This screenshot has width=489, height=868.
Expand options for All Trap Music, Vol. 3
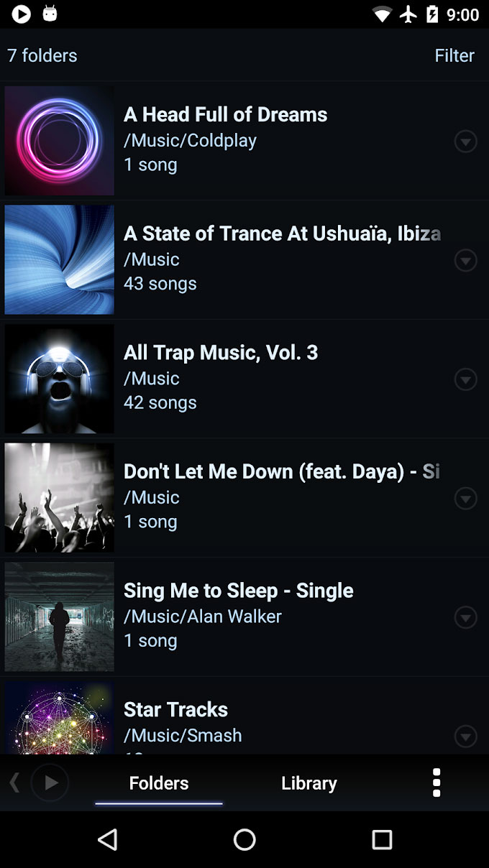[x=466, y=379]
